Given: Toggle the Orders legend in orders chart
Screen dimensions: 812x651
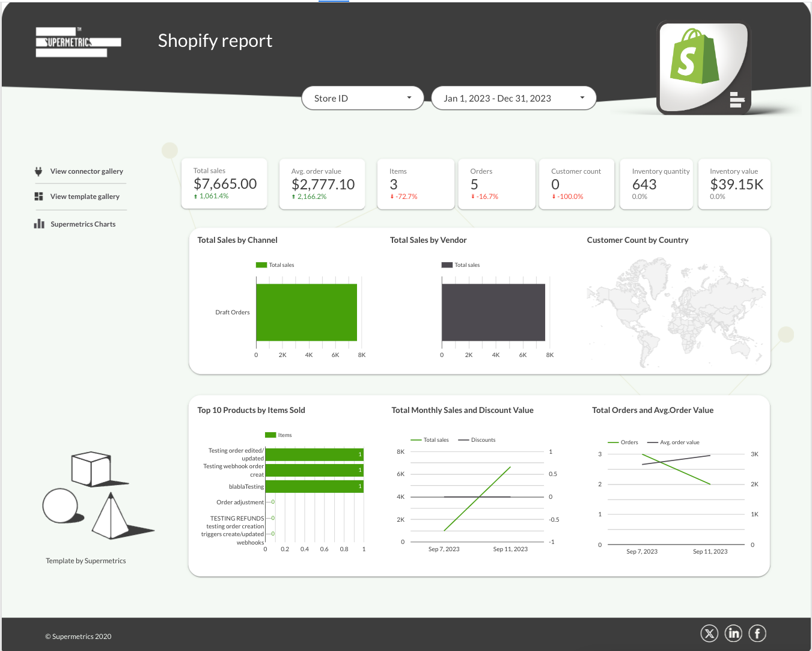Looking at the screenshot, I should point(623,442).
